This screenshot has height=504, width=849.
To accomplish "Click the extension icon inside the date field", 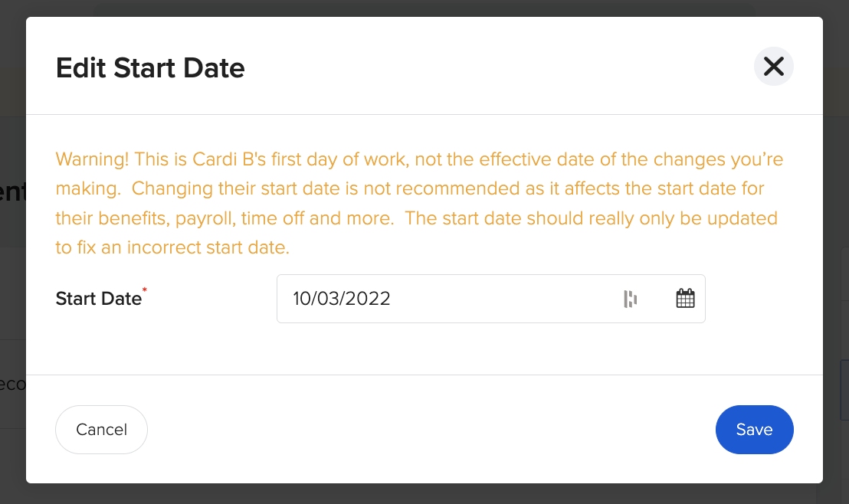I will tap(631, 298).
